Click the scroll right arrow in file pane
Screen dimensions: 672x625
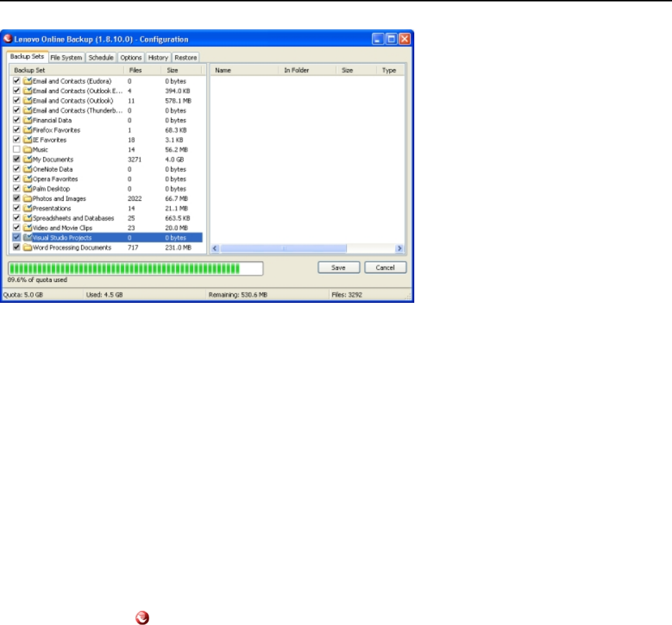[399, 248]
